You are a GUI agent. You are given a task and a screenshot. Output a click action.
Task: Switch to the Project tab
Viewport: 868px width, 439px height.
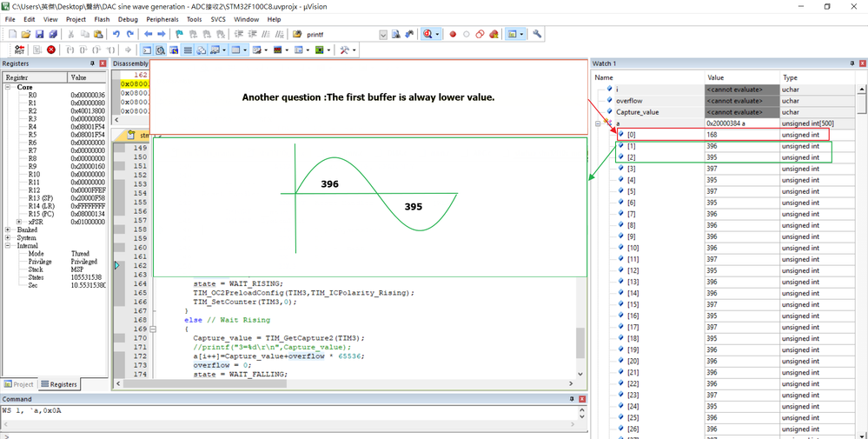[x=18, y=383]
